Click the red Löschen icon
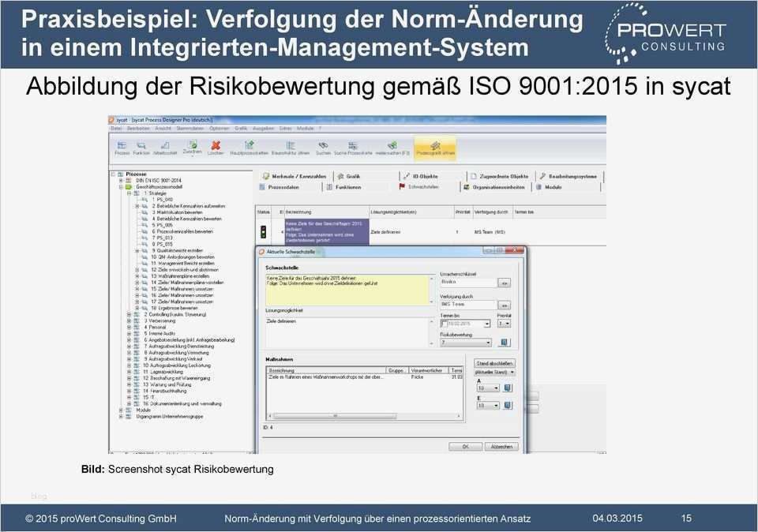 216,145
